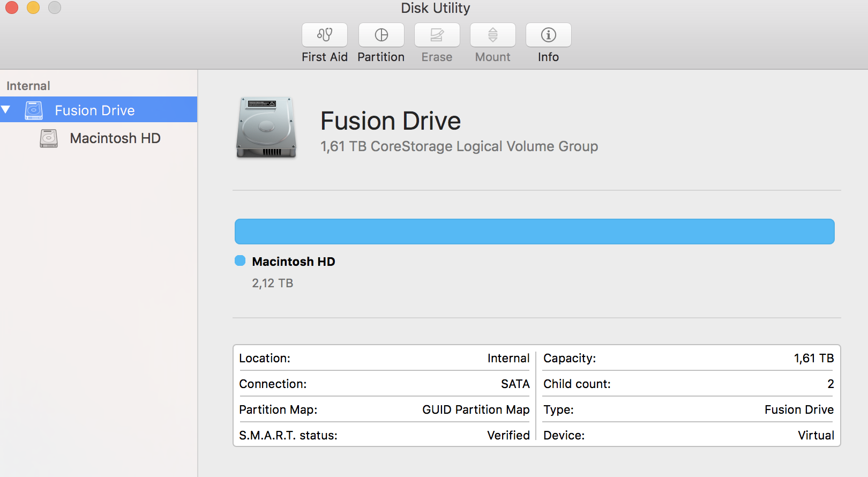This screenshot has width=868, height=477.
Task: Click the child count value '2'
Action: click(830, 384)
